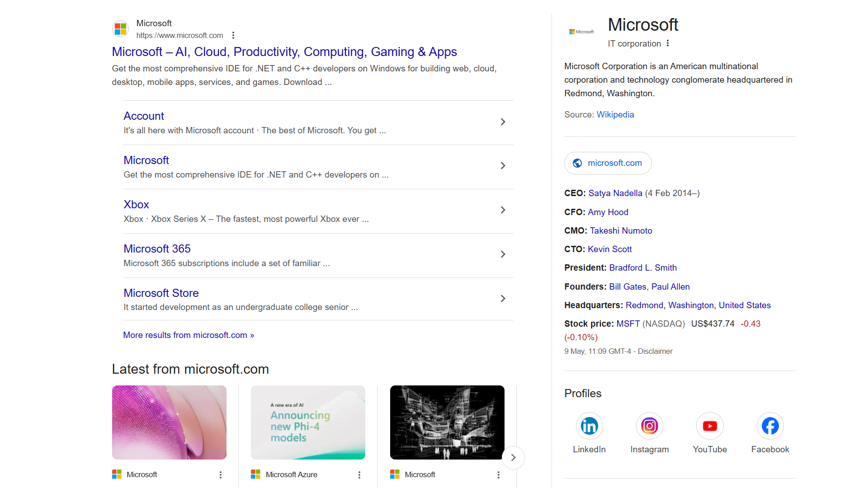Open Takeshi Numoto CMO link
This screenshot has width=868, height=488.
(621, 231)
